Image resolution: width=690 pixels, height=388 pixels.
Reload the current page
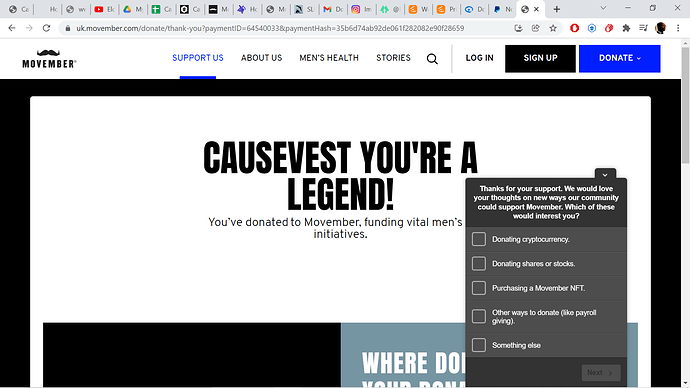[x=46, y=28]
